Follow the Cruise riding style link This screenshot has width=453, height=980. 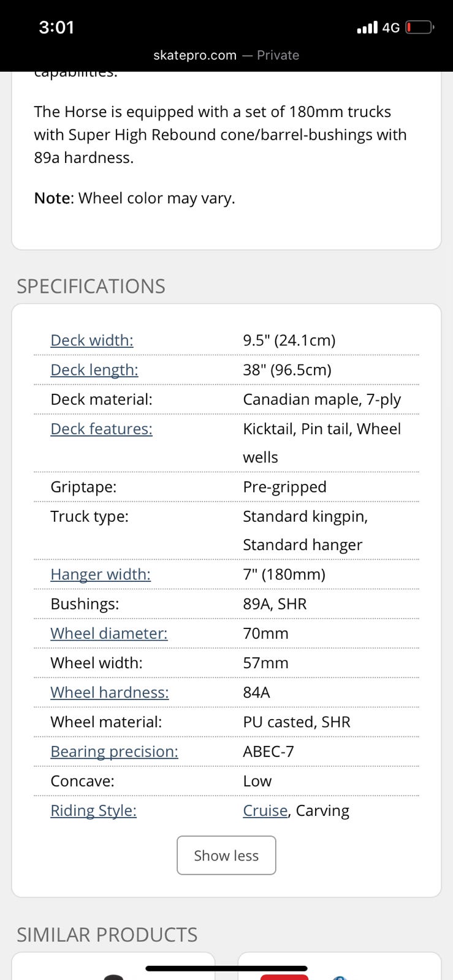click(265, 810)
